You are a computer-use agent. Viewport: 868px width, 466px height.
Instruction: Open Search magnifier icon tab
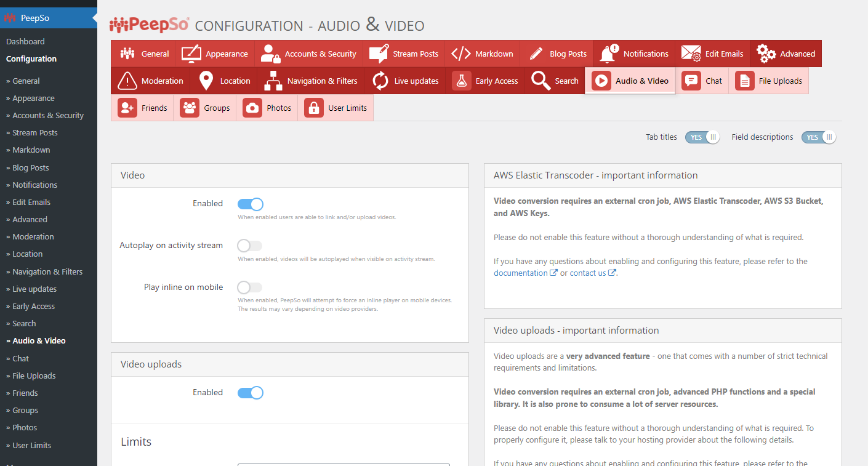(x=541, y=81)
